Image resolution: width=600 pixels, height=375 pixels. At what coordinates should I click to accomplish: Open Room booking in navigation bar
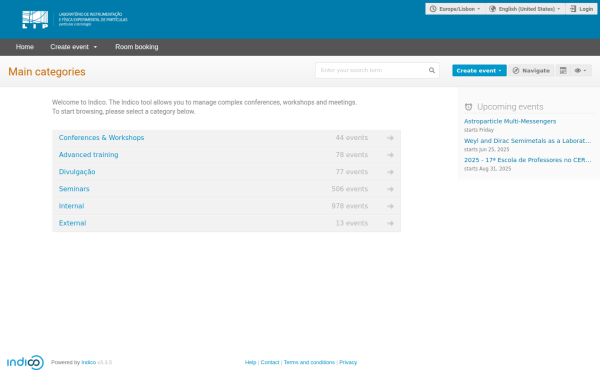click(137, 47)
